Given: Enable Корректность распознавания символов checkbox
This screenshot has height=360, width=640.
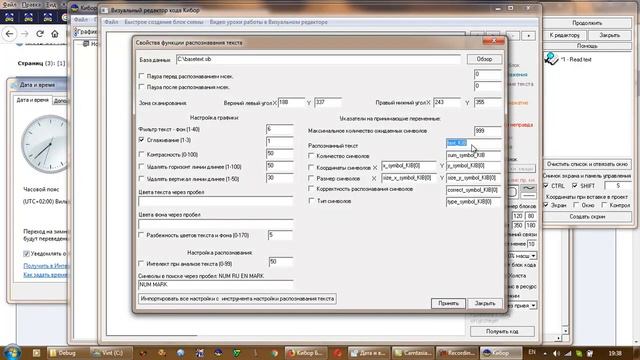Looking at the screenshot, I should pos(311,189).
